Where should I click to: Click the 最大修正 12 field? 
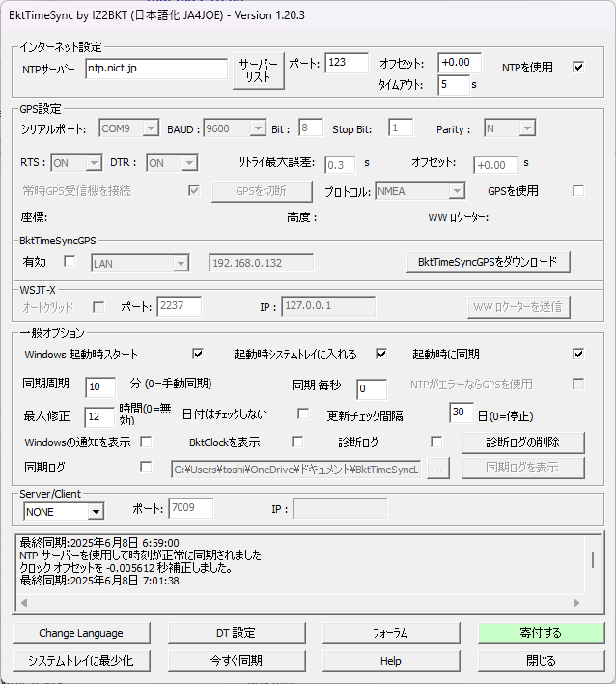point(99,417)
